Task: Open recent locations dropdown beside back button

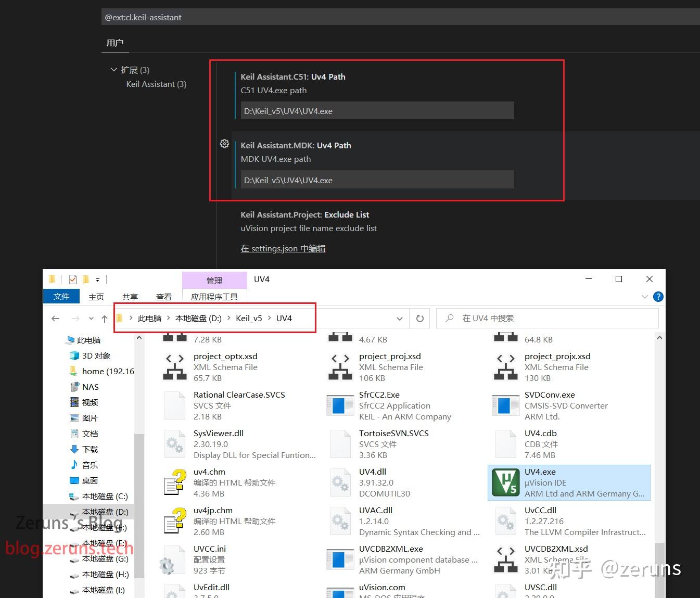Action: click(x=91, y=318)
